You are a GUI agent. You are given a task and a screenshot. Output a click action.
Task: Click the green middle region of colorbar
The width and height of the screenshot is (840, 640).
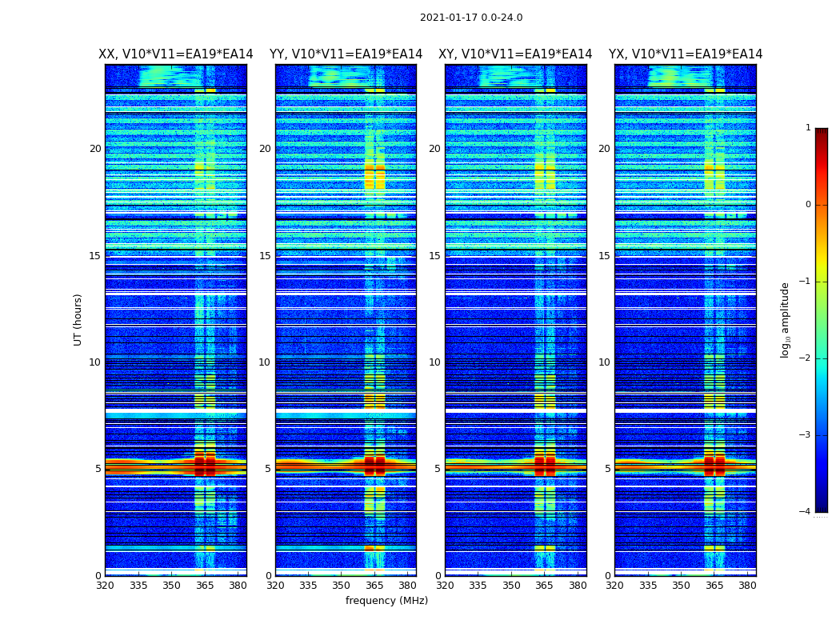pos(822,320)
